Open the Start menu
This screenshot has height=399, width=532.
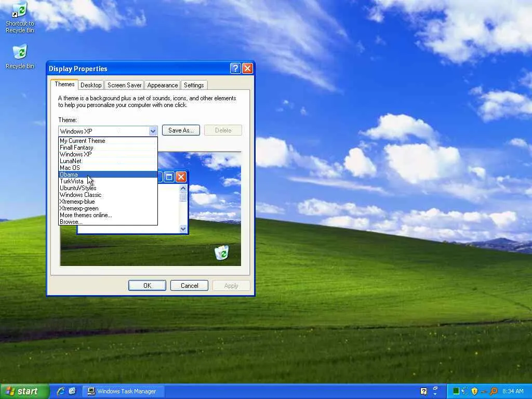coord(24,392)
